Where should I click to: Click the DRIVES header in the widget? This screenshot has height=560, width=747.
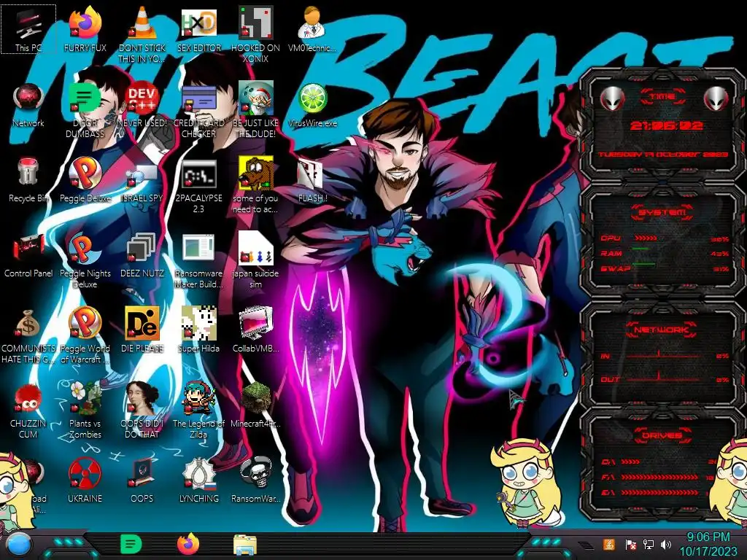coord(662,435)
